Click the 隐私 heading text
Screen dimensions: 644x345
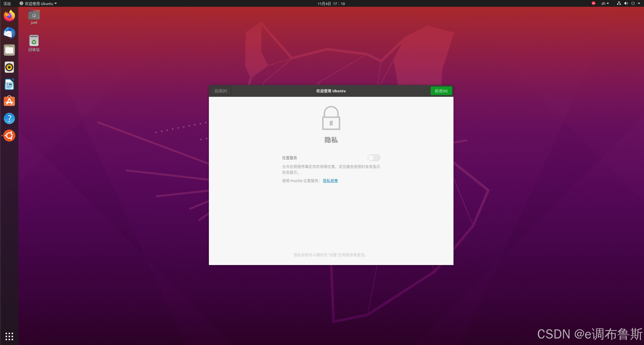click(x=331, y=140)
